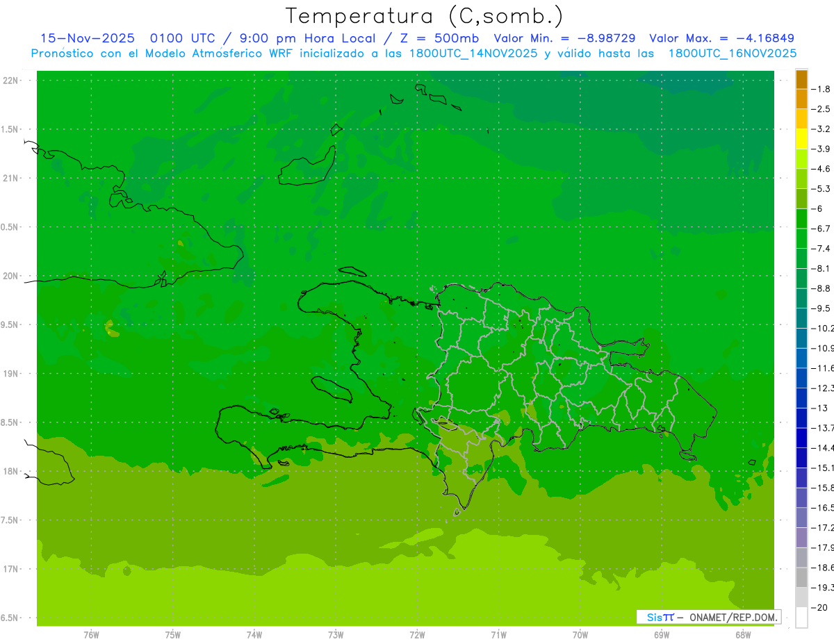This screenshot has width=834, height=644.
Task: Pick the legend swatch between -4.6 and -5.3
Action: 801,179
